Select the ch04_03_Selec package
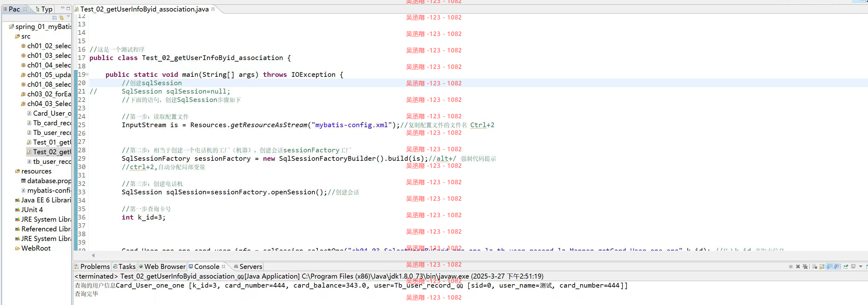The width and height of the screenshot is (868, 305). (46, 104)
